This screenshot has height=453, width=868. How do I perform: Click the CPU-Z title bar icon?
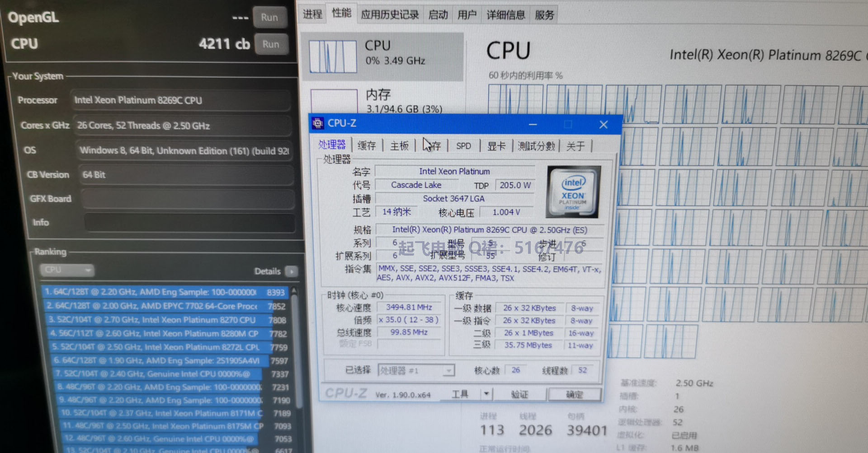(x=318, y=123)
